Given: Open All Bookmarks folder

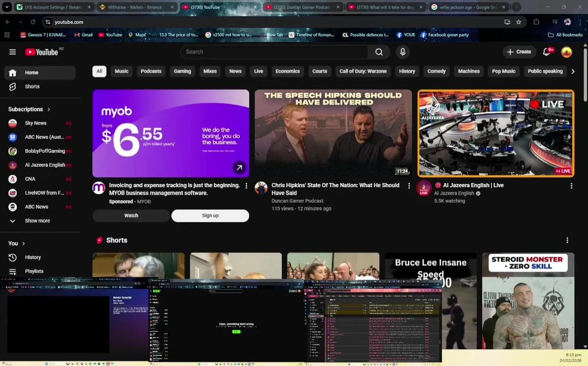Looking at the screenshot, I should coord(566,35).
